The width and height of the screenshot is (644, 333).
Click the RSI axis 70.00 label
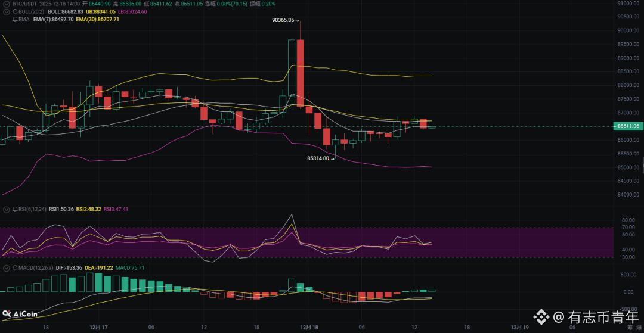630,227
